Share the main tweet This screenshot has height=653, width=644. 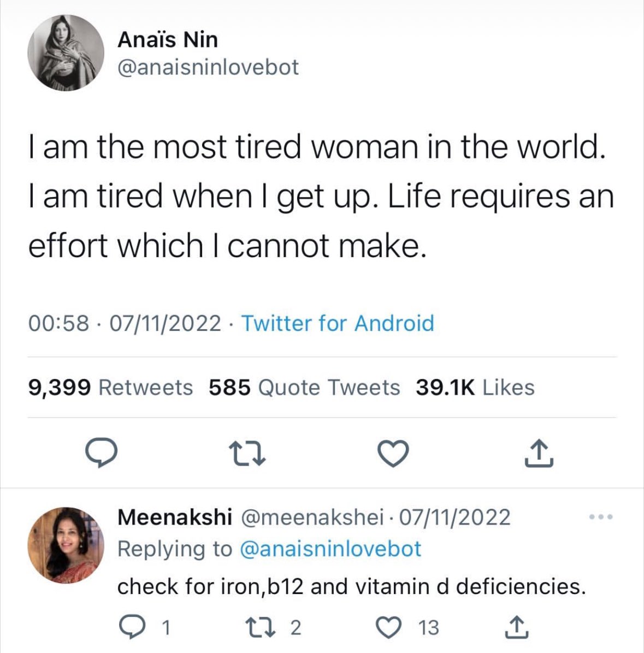539,454
